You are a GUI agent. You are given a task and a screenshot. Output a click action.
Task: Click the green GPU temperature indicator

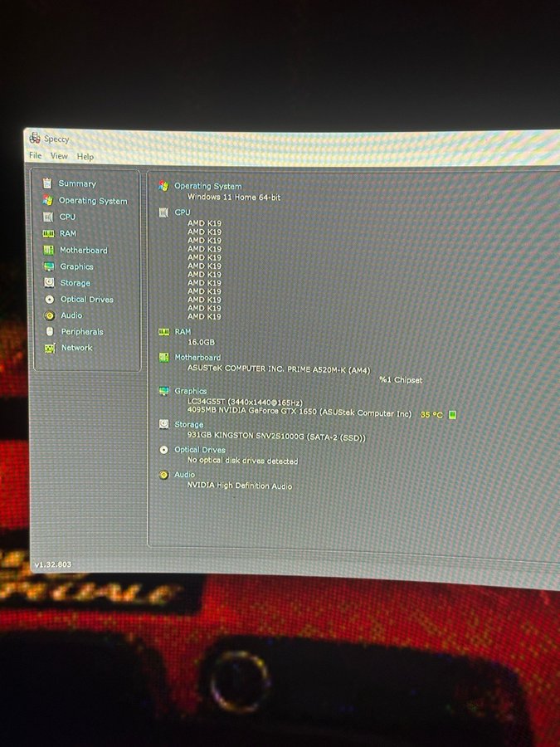pos(453,414)
